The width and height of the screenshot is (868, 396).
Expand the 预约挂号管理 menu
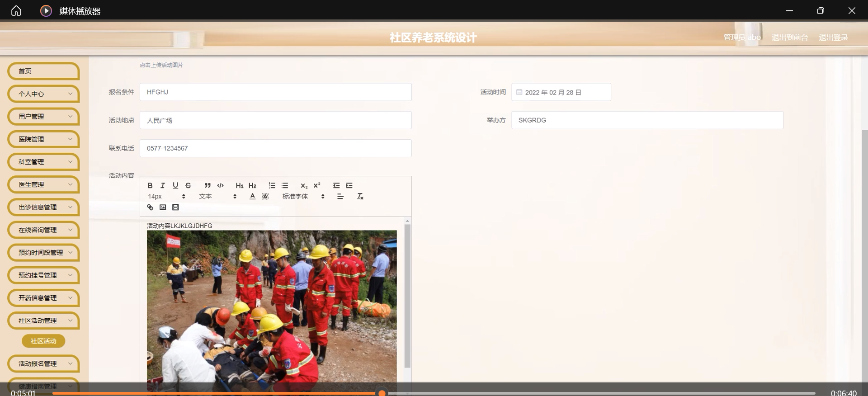43,275
